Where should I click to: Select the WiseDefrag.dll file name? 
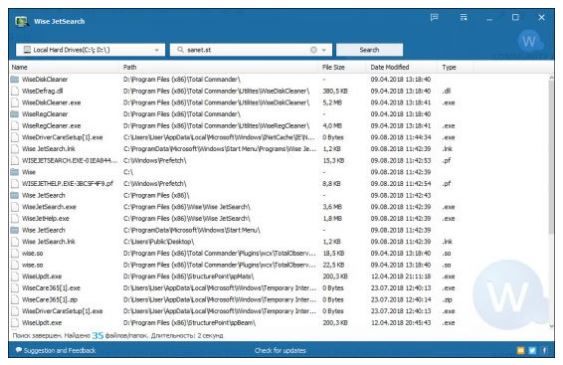(42, 91)
